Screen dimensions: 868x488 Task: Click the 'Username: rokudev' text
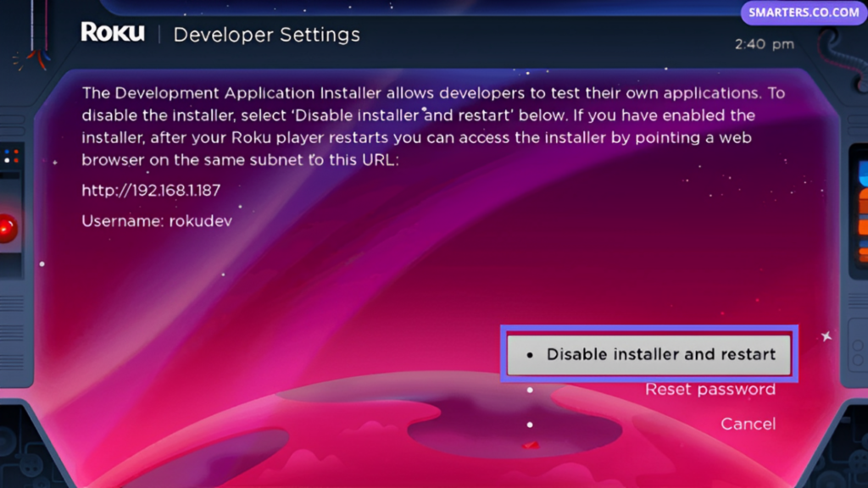point(157,221)
